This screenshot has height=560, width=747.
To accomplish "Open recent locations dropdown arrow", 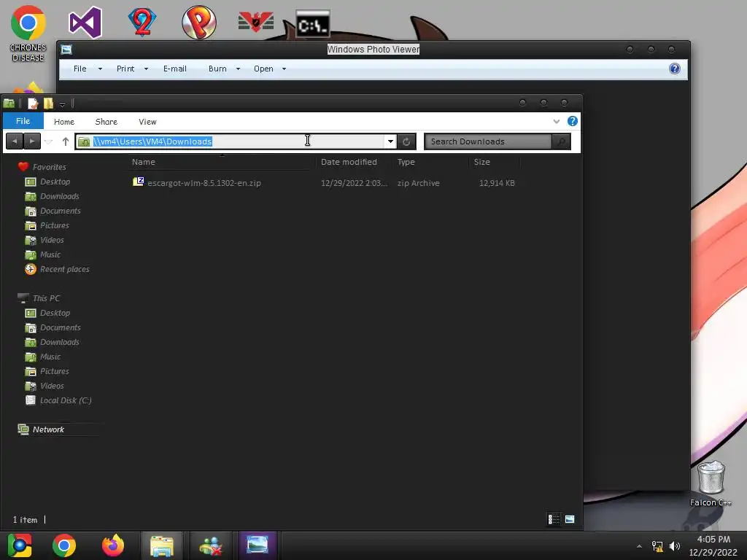I will (x=49, y=141).
